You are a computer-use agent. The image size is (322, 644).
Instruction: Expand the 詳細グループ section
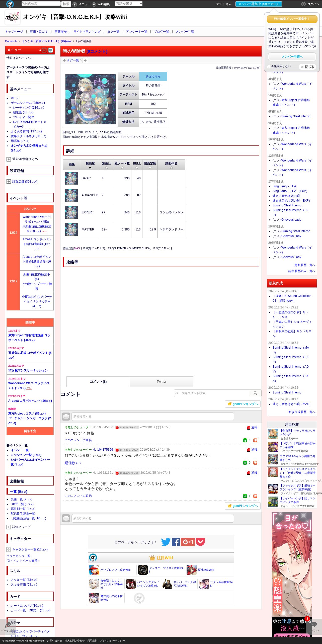[x=9, y=527]
